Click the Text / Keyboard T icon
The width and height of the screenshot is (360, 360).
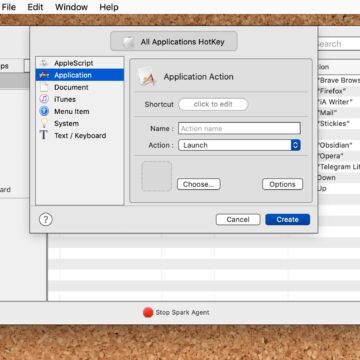tap(44, 135)
